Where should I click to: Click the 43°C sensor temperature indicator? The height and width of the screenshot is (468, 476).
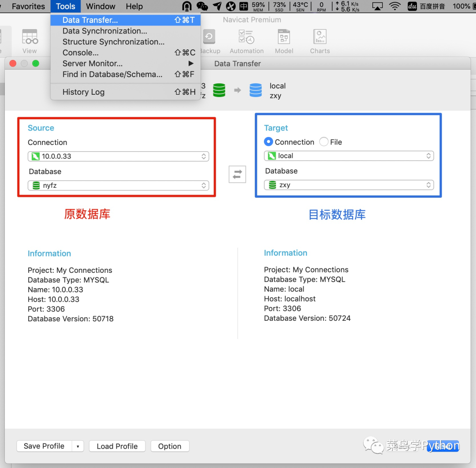tap(300, 6)
